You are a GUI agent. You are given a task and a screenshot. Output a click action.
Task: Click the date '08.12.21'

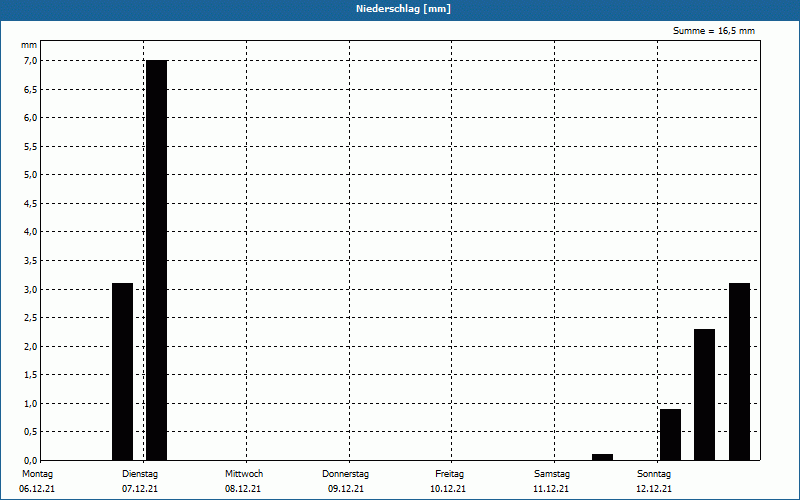243,489
